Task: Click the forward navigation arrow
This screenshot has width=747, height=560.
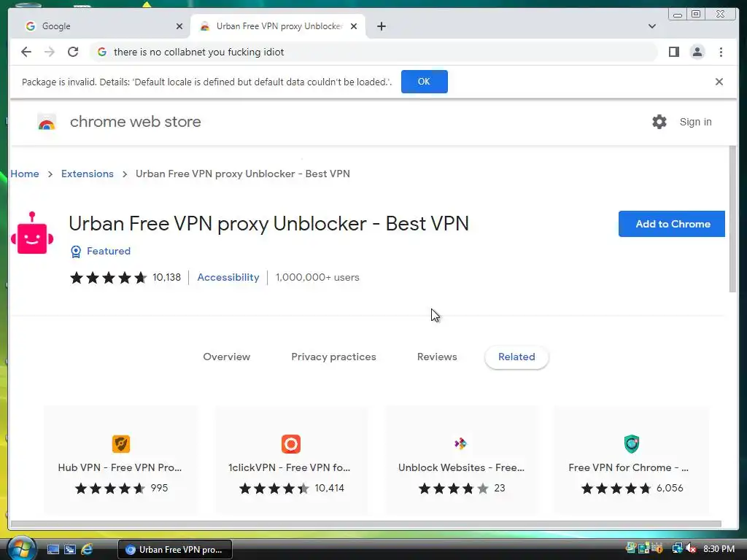Action: [50, 52]
